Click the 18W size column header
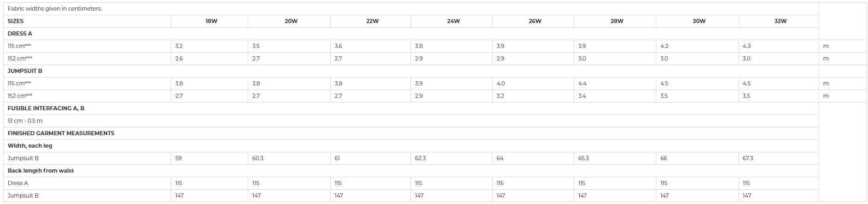 point(211,21)
